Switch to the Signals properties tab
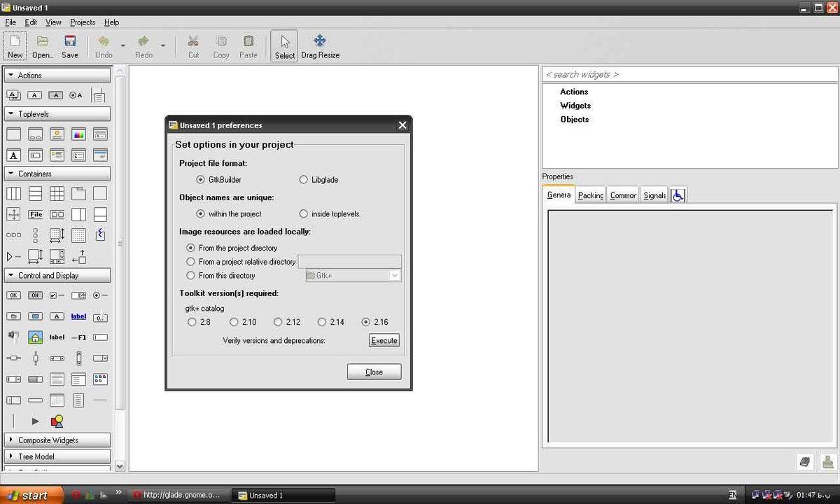The height and width of the screenshot is (504, 840). pyautogui.click(x=654, y=195)
